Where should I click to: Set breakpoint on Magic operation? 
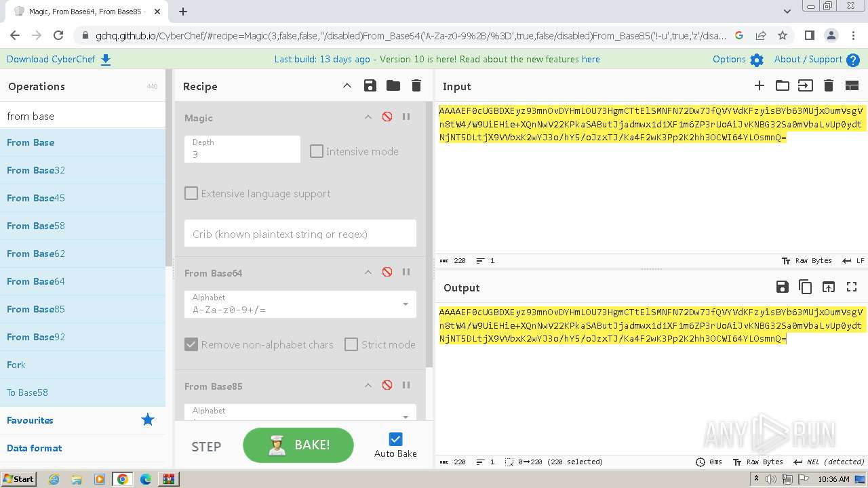406,117
